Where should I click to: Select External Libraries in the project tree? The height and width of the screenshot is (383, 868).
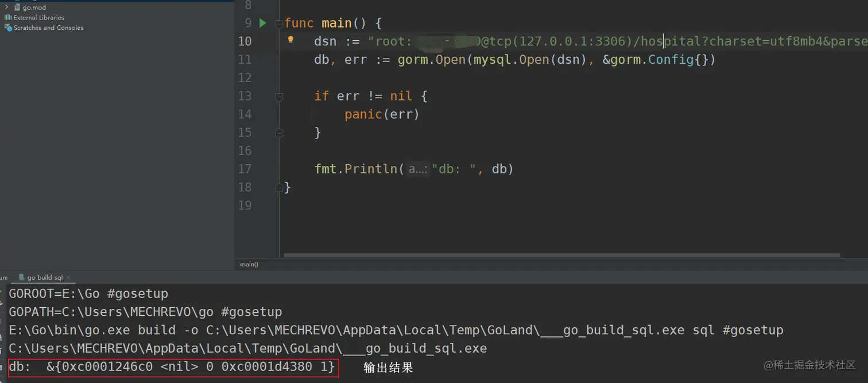[x=39, y=18]
